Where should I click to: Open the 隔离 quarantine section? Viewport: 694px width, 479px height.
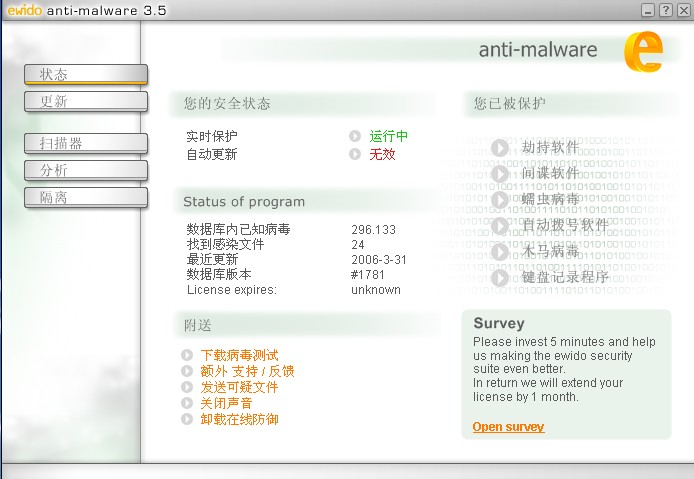point(86,197)
